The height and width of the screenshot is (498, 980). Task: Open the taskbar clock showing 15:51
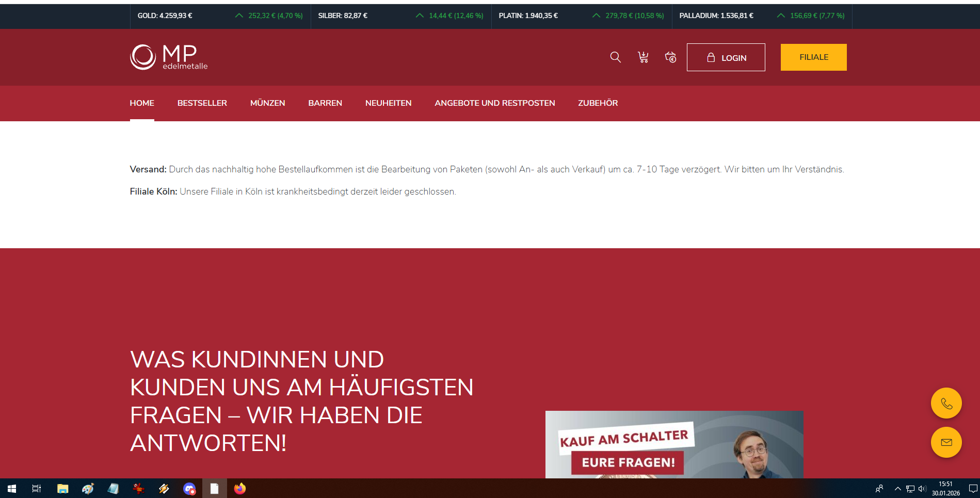coord(945,488)
